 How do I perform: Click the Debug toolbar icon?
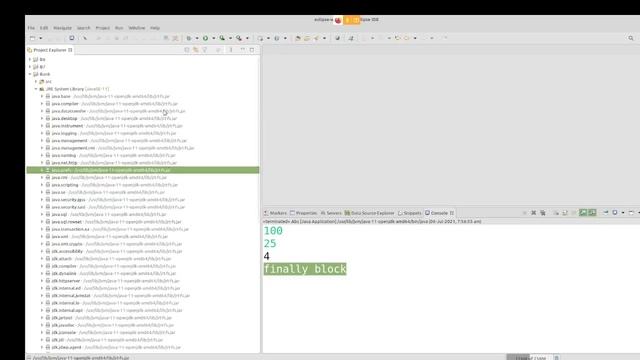[189, 38]
